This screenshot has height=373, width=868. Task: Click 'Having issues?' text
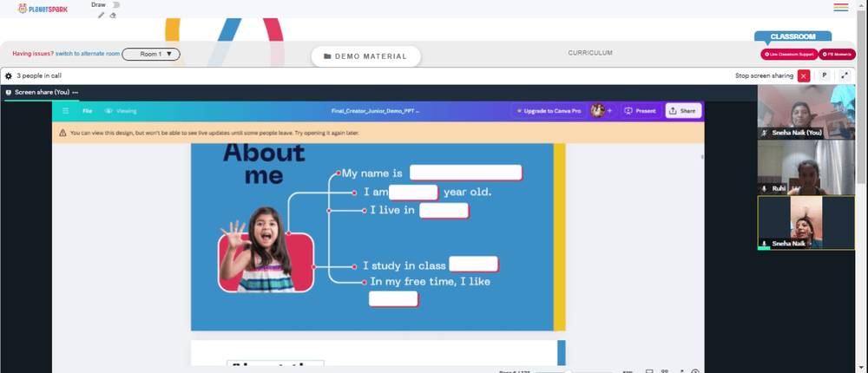point(33,55)
